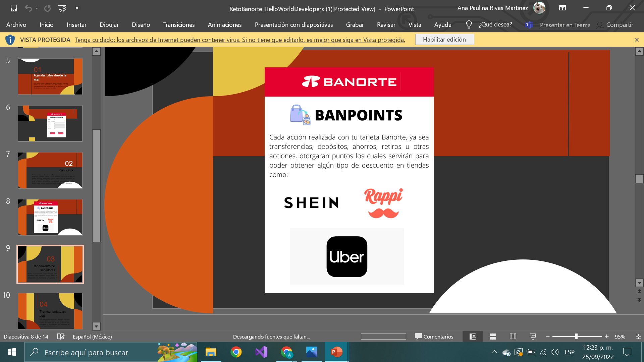Click the Habilitar edición button

tap(444, 40)
